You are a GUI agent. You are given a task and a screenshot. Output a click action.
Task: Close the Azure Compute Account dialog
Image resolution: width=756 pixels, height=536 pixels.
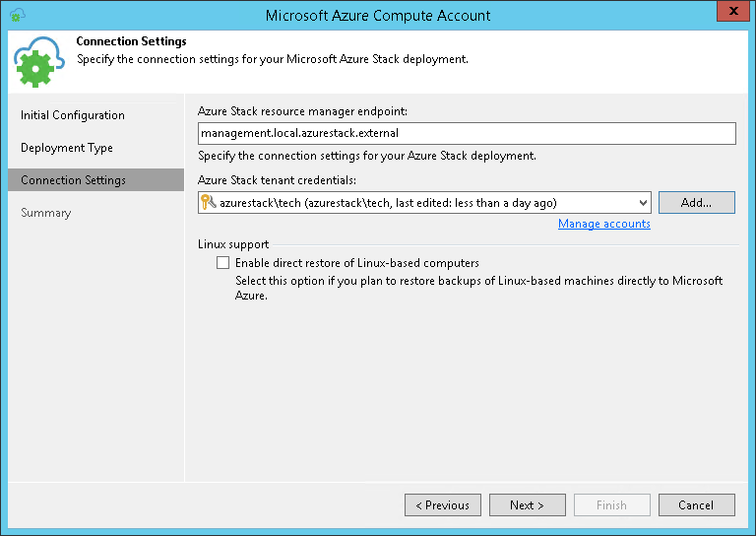point(733,11)
